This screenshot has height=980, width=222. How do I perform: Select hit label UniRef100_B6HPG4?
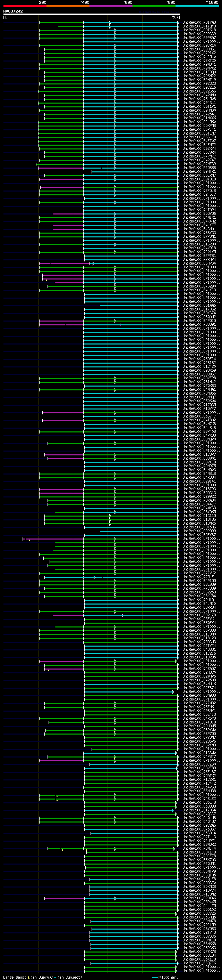[199, 263]
